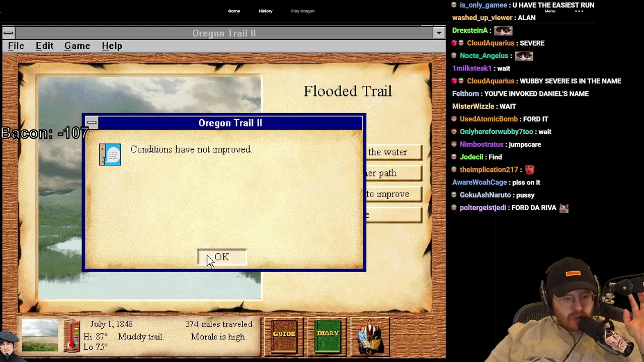Click the 'Flooded Trail' heading
The image size is (644, 362).
pyautogui.click(x=348, y=91)
